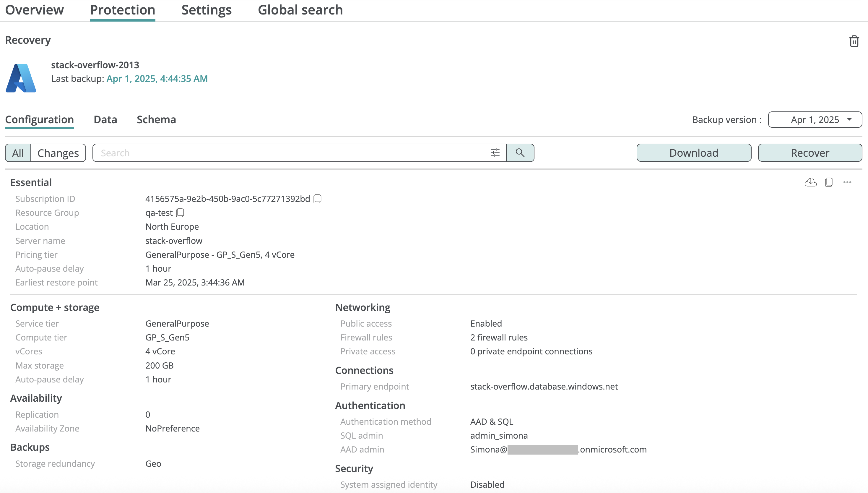
Task: Click the Geo storage redundancy value
Action: (x=153, y=463)
